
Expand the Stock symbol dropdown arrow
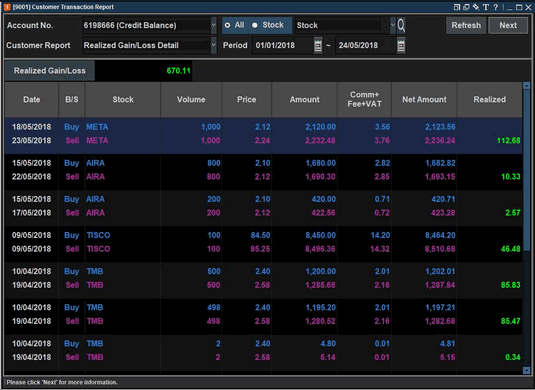[x=393, y=25]
